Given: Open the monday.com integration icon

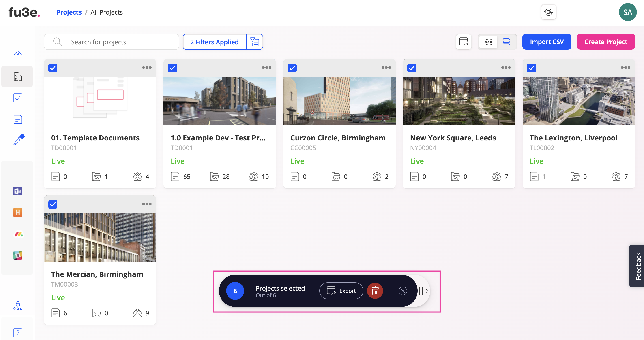Looking at the screenshot, I should [19, 234].
